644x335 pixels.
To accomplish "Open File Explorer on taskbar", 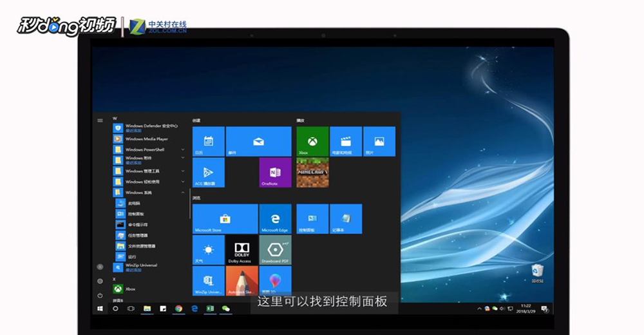I will coord(147,309).
